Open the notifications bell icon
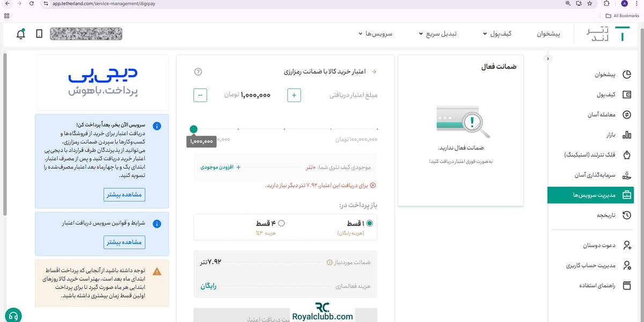 pyautogui.click(x=21, y=34)
